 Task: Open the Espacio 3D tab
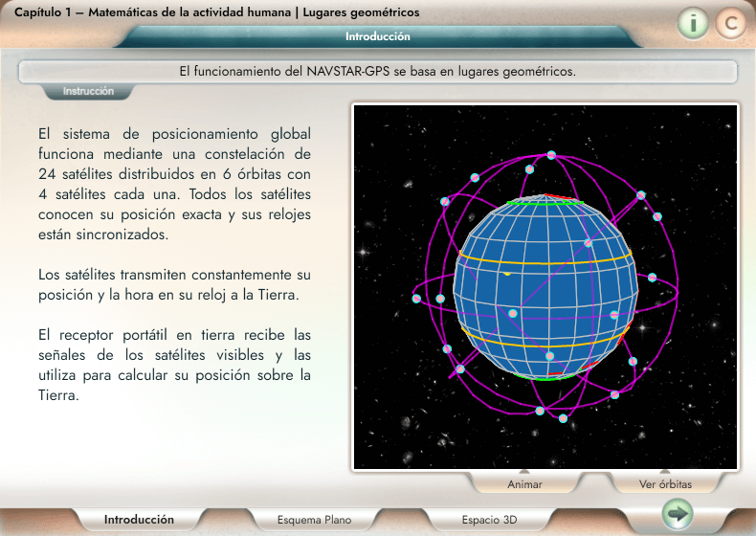tap(489, 520)
